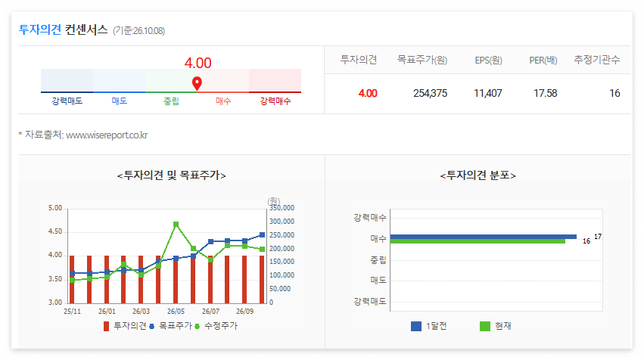Click the 254,375 target price value
This screenshot has width=644, height=360.
pos(430,93)
